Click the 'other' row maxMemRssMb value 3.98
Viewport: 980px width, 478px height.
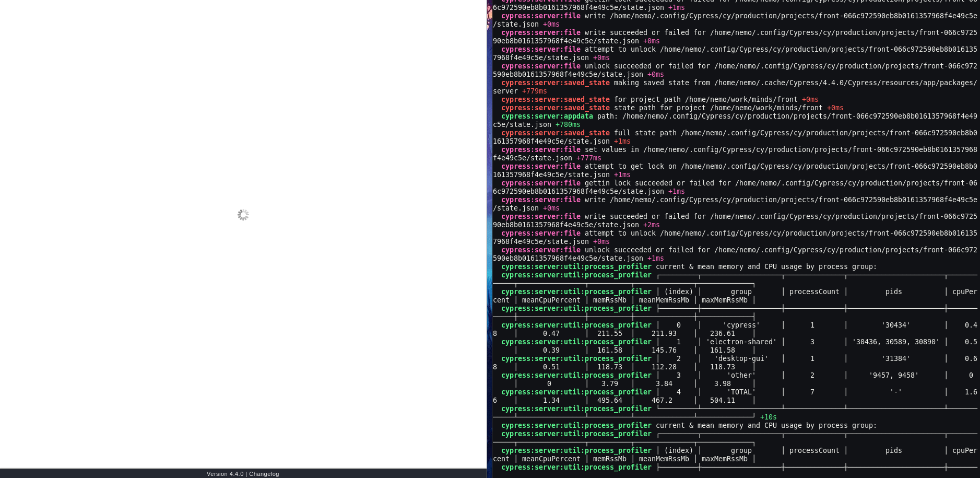coord(722,383)
